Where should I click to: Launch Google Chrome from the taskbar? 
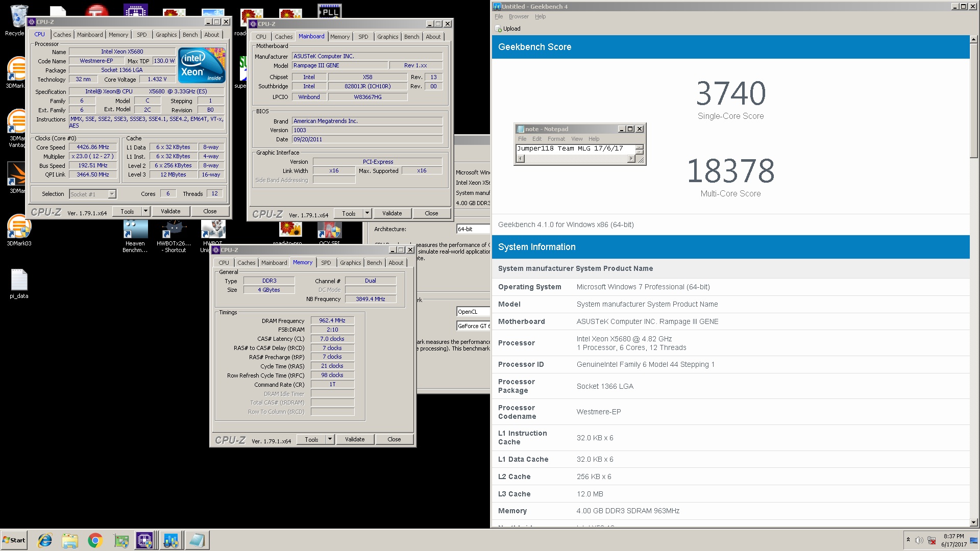pos(95,540)
